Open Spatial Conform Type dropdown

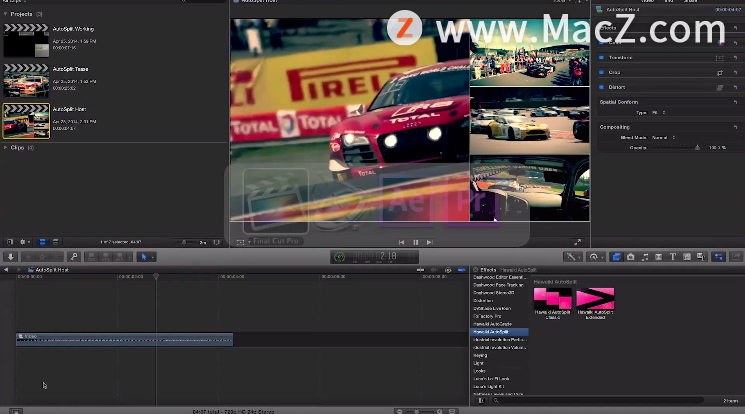[659, 113]
